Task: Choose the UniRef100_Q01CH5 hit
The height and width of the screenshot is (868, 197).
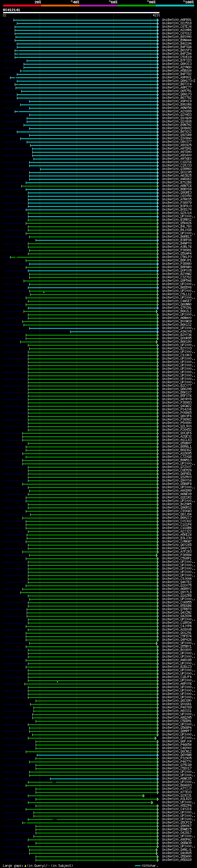Action: point(177,172)
